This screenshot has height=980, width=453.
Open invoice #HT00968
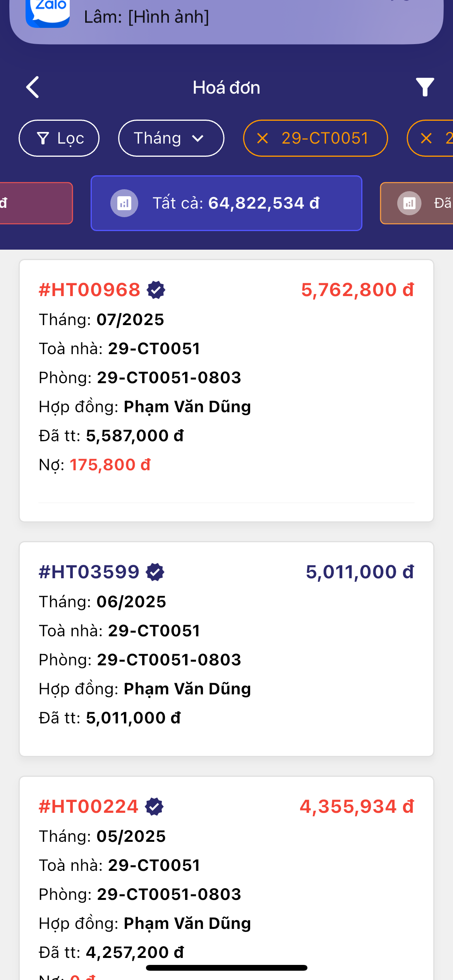[90, 290]
